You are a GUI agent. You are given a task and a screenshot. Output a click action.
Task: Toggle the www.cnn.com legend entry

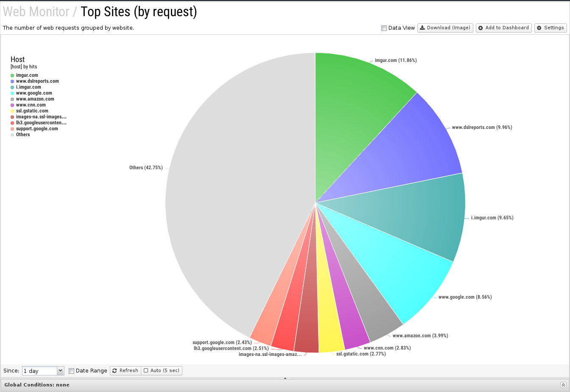tap(28, 105)
